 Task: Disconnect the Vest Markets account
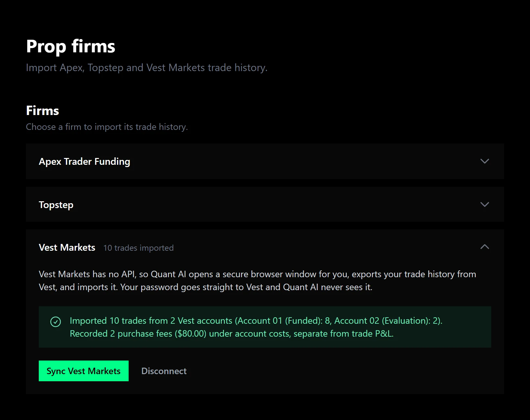coord(164,371)
